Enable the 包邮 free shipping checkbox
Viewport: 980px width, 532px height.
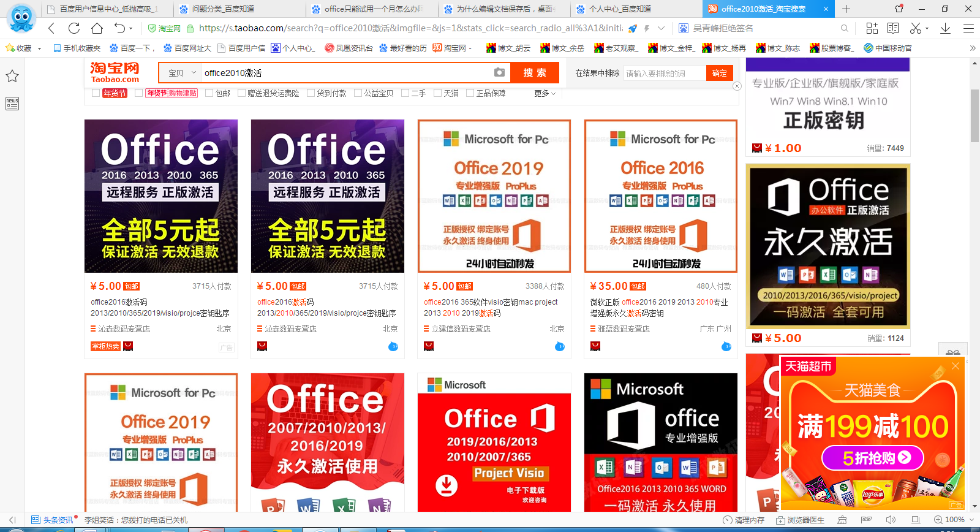pyautogui.click(x=209, y=93)
